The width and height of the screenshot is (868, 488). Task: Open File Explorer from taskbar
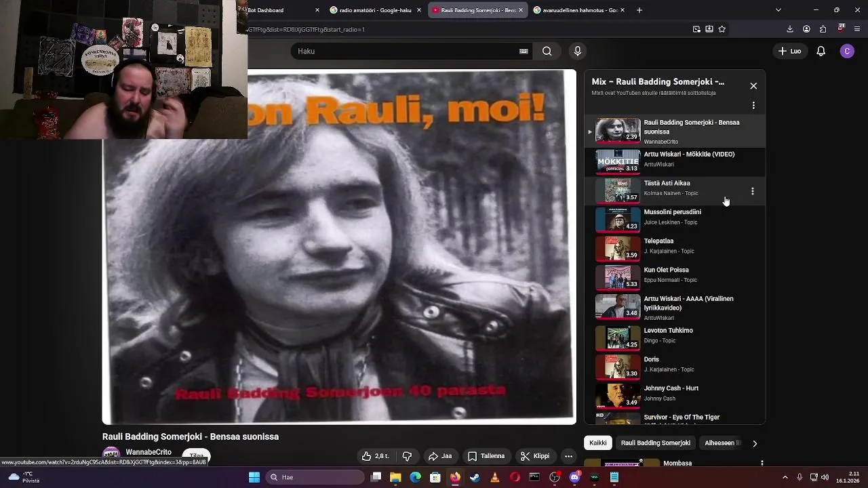click(x=395, y=477)
